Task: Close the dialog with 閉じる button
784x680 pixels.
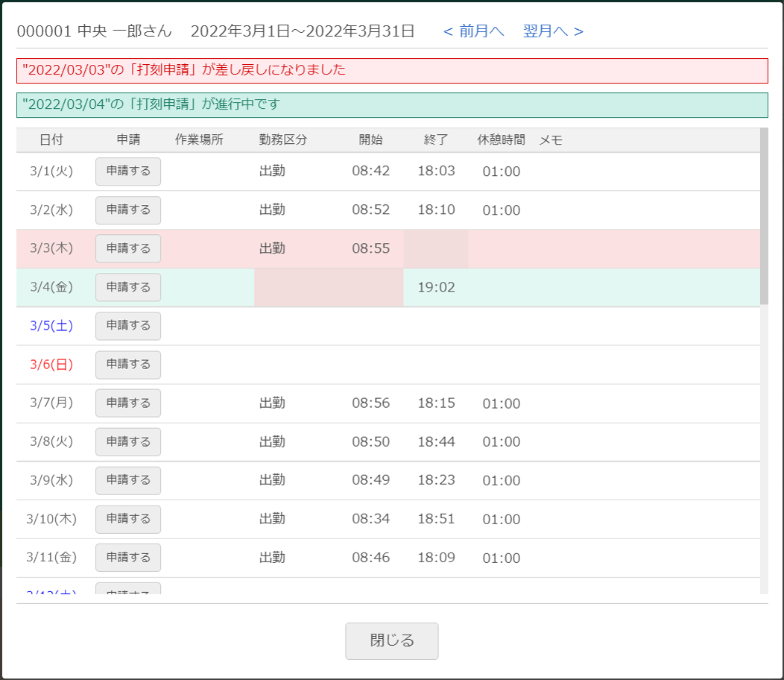Action: pos(391,641)
